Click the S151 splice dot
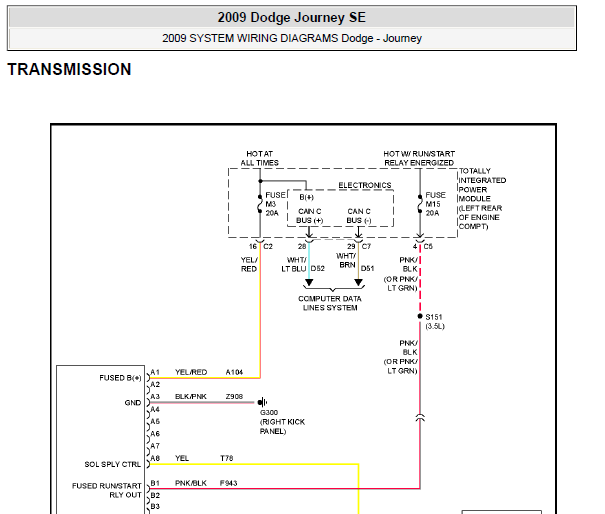Image resolution: width=605 pixels, height=514 pixels. (x=420, y=316)
